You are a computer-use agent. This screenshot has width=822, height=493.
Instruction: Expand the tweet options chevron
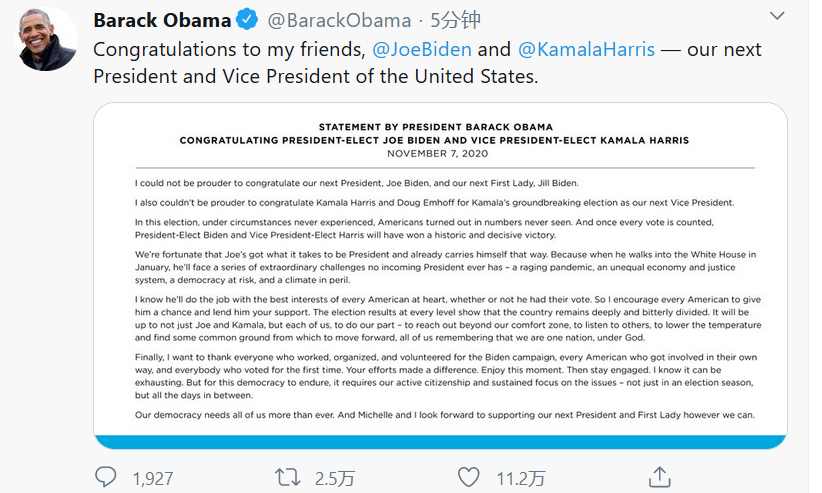(x=776, y=18)
